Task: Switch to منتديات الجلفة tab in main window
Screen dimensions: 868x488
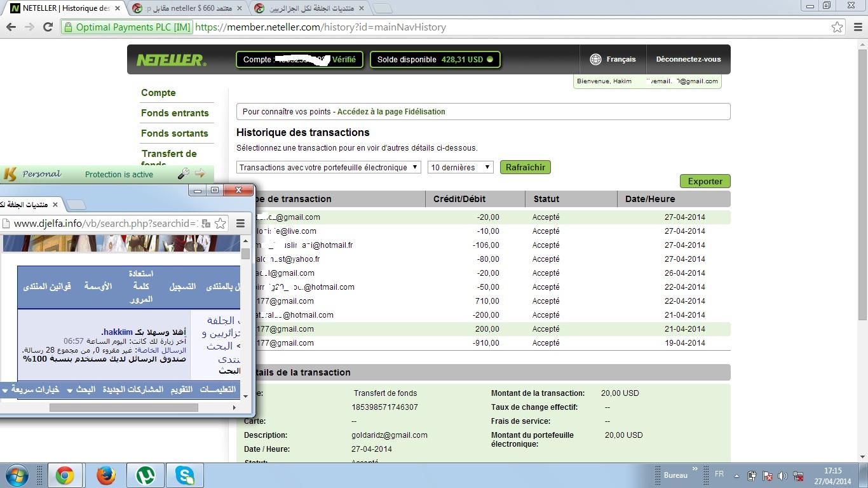Action: click(309, 8)
